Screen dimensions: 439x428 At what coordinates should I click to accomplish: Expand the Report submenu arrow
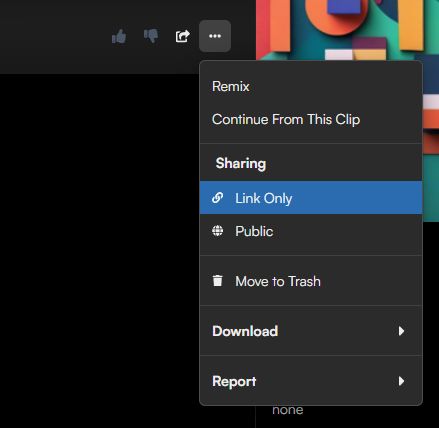click(x=401, y=381)
